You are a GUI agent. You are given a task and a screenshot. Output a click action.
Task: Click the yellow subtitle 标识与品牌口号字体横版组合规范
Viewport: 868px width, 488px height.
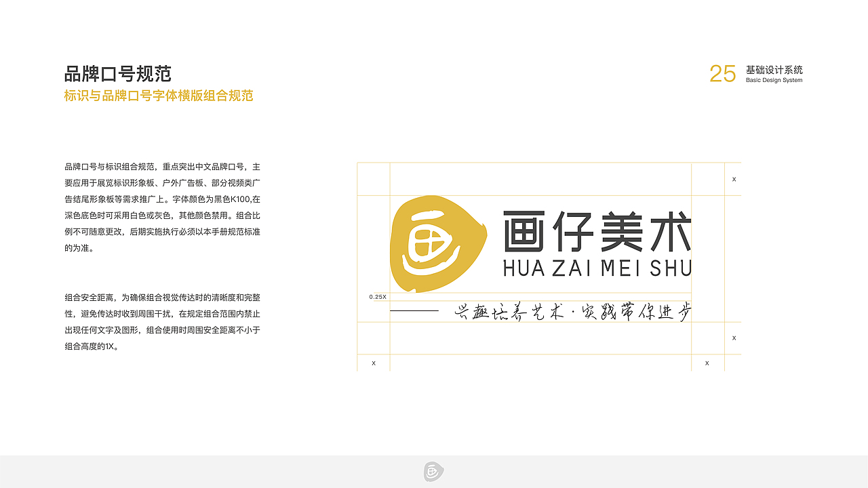[159, 96]
